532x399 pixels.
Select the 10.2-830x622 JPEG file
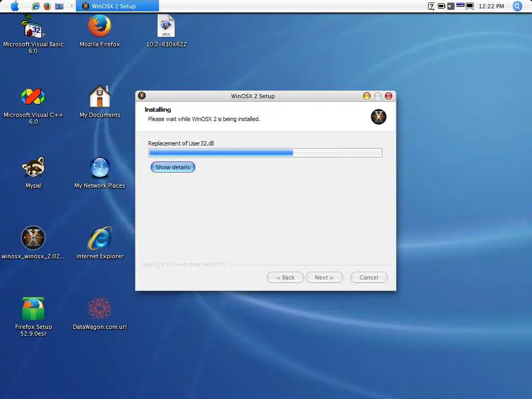pos(166,31)
